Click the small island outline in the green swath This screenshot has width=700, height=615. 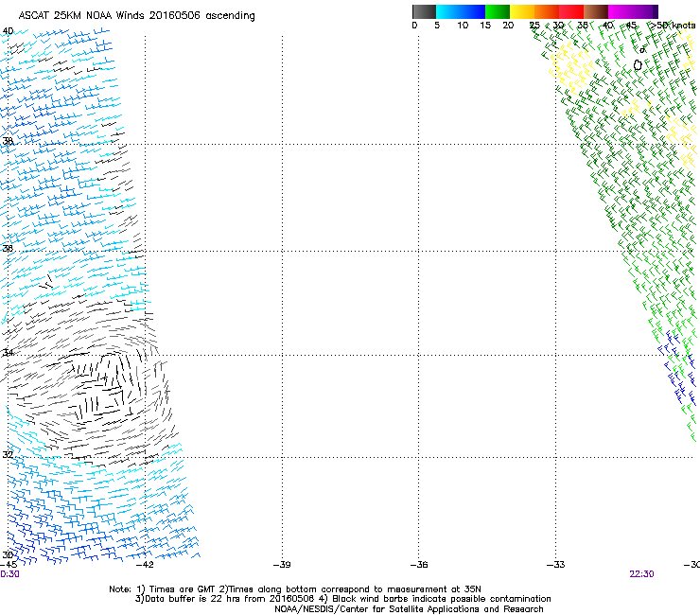click(638, 65)
